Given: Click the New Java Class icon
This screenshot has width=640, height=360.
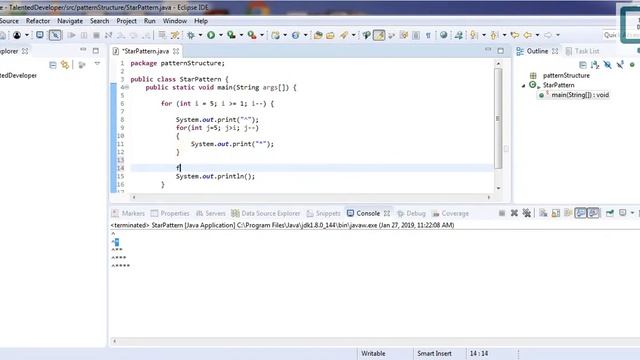Looking at the screenshot, I should tap(296, 36).
